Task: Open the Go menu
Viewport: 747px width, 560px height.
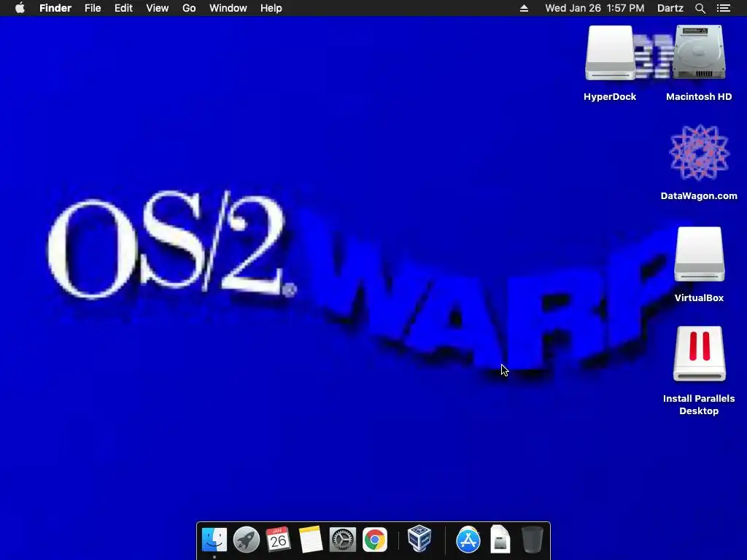Action: 189,8
